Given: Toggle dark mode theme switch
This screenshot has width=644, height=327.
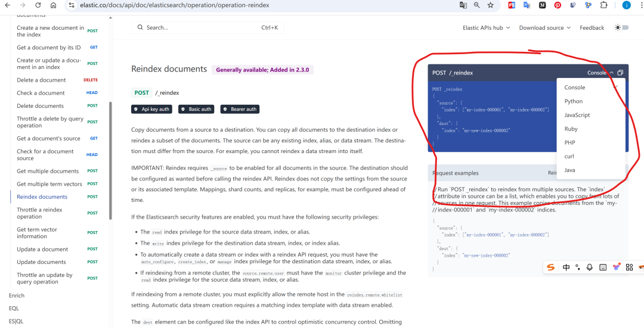Looking at the screenshot, I should [x=621, y=27].
